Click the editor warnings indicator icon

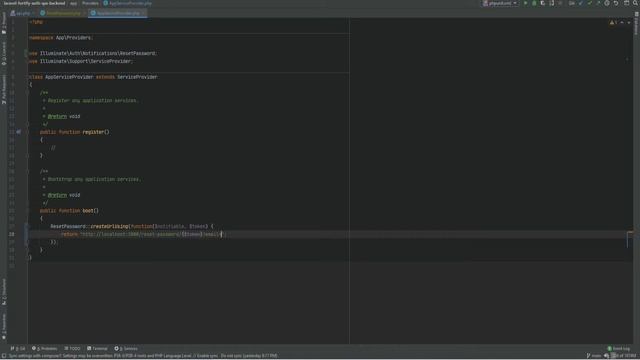[x=613, y=22]
